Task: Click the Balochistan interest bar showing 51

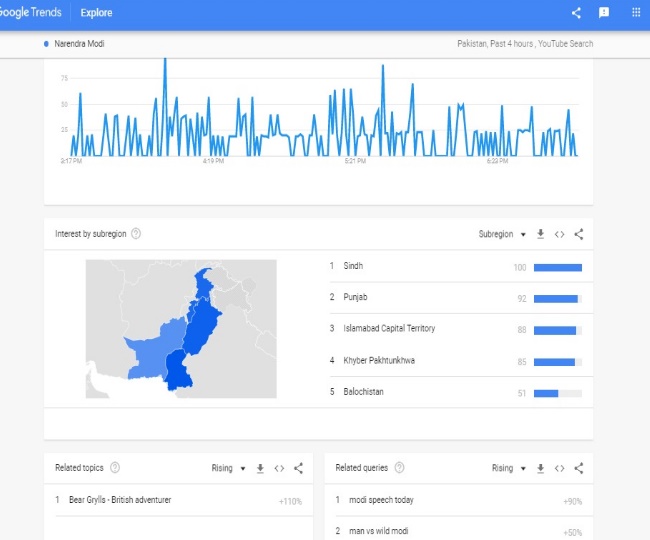Action: pyautogui.click(x=558, y=393)
